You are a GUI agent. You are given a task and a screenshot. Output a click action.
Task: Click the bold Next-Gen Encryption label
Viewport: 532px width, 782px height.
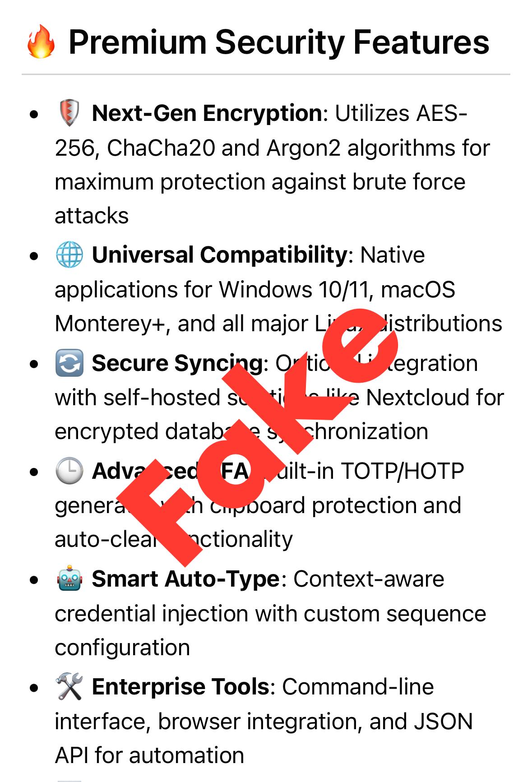207,113
